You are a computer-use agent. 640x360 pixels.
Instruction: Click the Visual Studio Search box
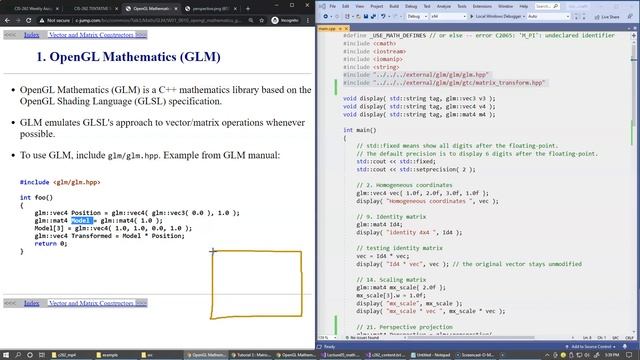(547, 6)
